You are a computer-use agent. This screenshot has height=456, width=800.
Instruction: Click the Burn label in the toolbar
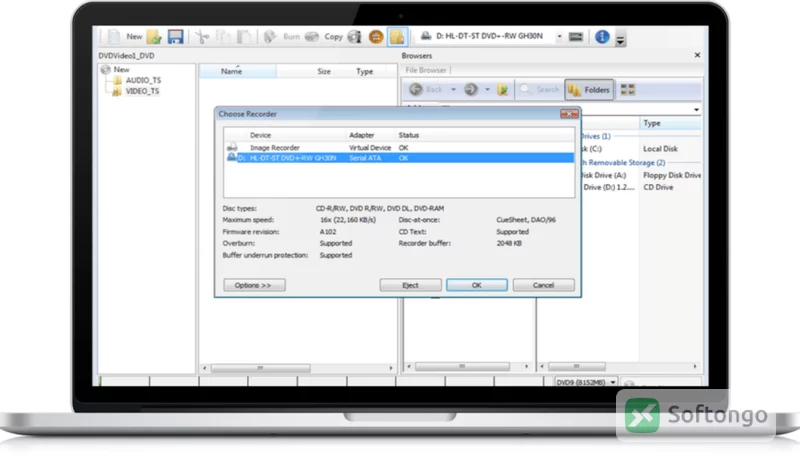coord(291,37)
